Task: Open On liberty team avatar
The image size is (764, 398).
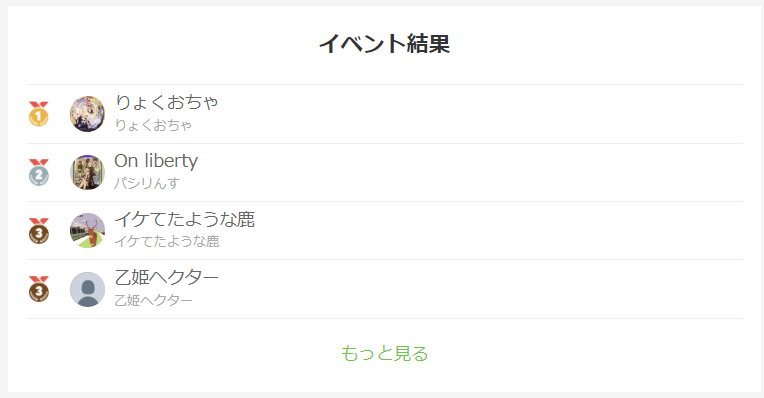Action: coord(87,172)
